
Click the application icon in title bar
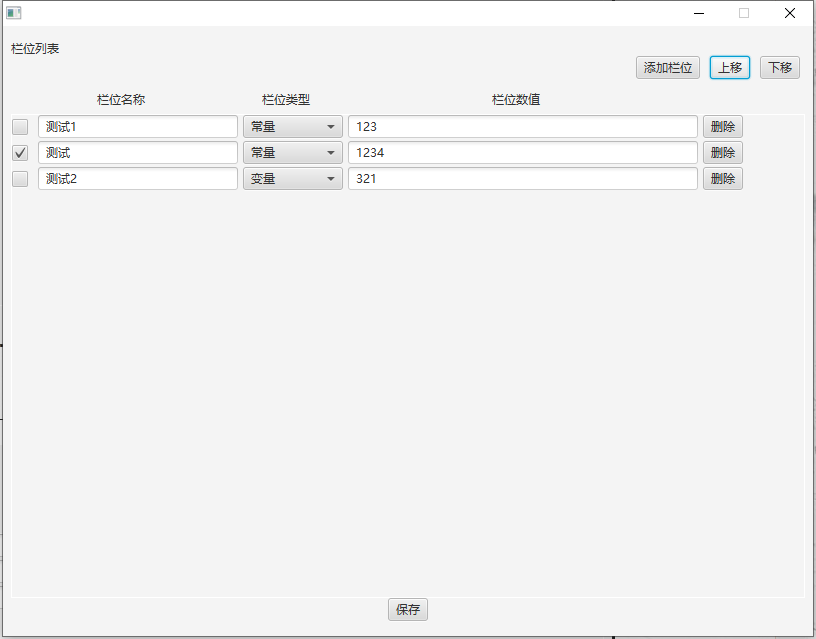click(14, 13)
